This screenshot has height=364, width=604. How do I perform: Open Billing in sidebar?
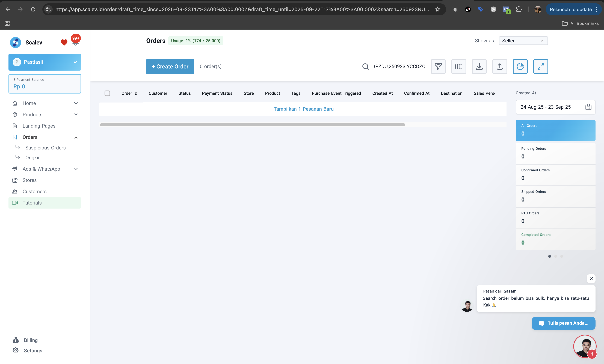(31, 340)
